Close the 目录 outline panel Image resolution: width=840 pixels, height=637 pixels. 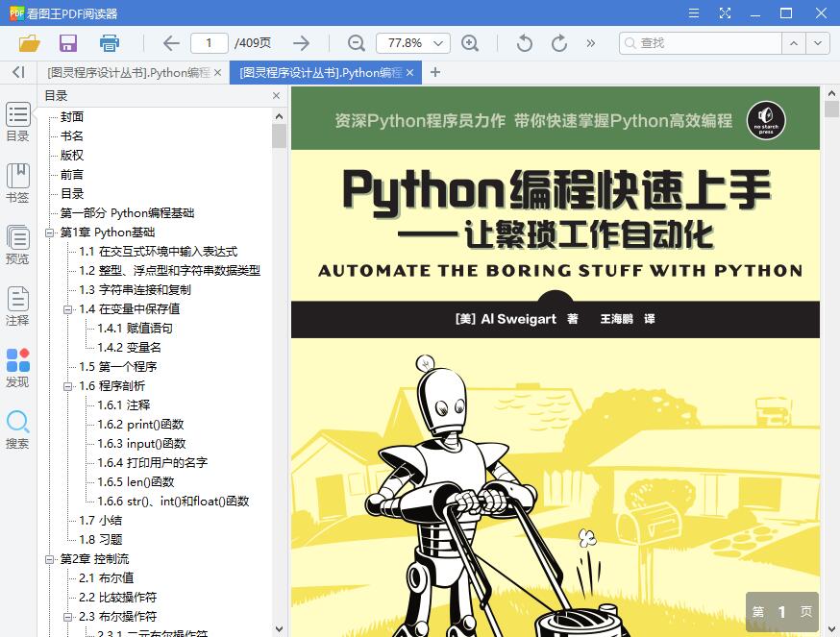click(276, 95)
